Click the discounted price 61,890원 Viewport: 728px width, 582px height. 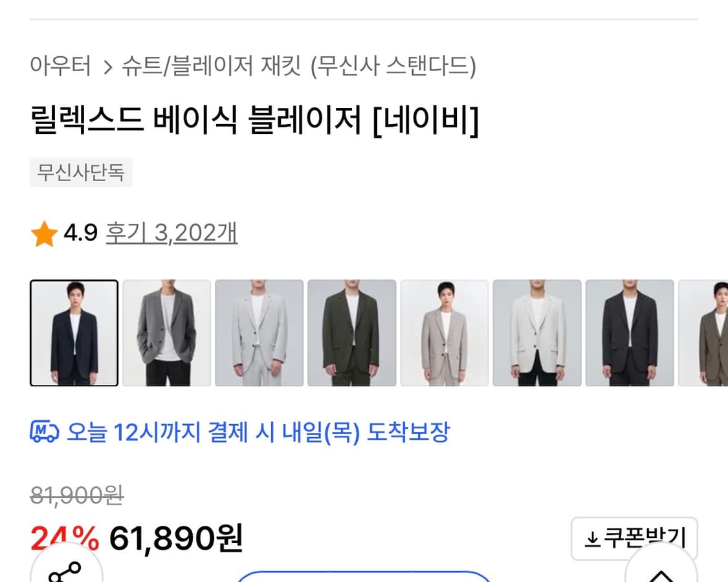[176, 537]
